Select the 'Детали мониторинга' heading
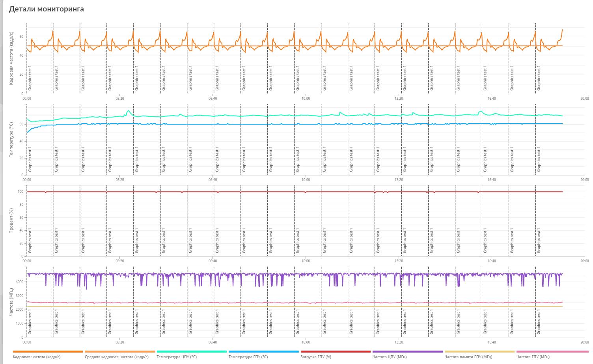This screenshot has width=593, height=364. (x=46, y=9)
